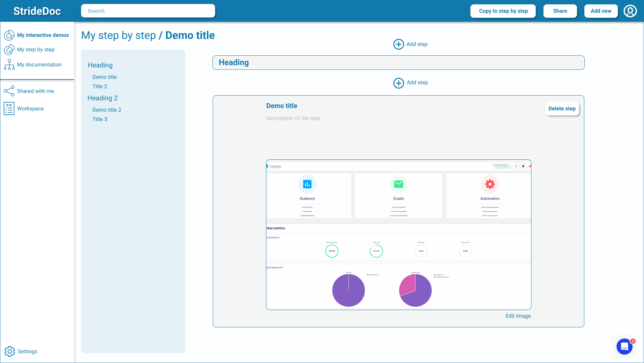Open My step by step section
The width and height of the screenshot is (644, 363).
click(36, 50)
